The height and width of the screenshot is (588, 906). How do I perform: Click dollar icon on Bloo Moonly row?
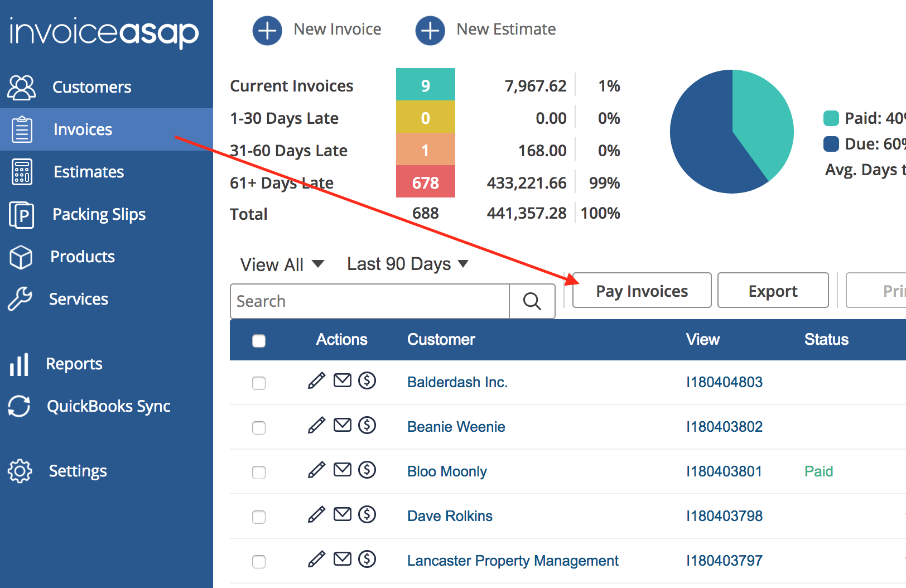tap(367, 470)
